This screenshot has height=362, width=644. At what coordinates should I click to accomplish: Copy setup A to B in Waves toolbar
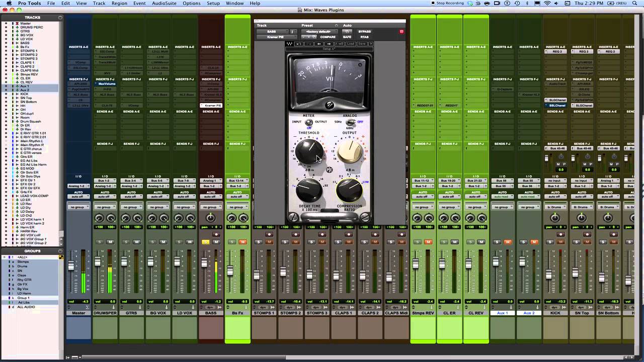click(339, 44)
